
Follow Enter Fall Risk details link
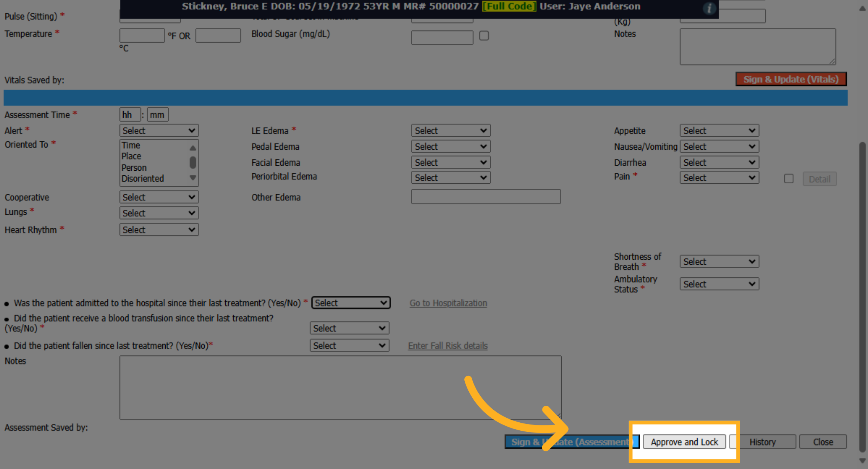tap(448, 346)
